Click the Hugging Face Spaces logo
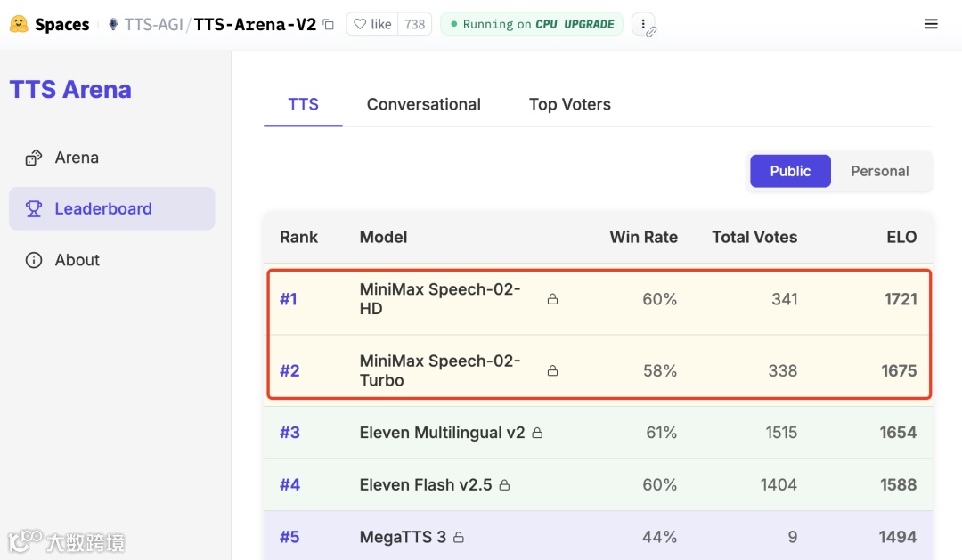Viewport: 962px width, 560px height. pyautogui.click(x=19, y=24)
